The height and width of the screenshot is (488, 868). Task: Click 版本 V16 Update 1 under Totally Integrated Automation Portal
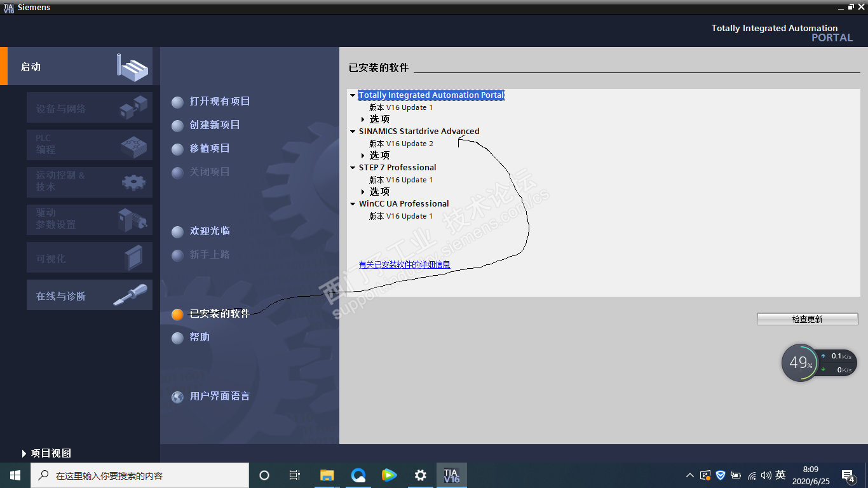click(401, 107)
